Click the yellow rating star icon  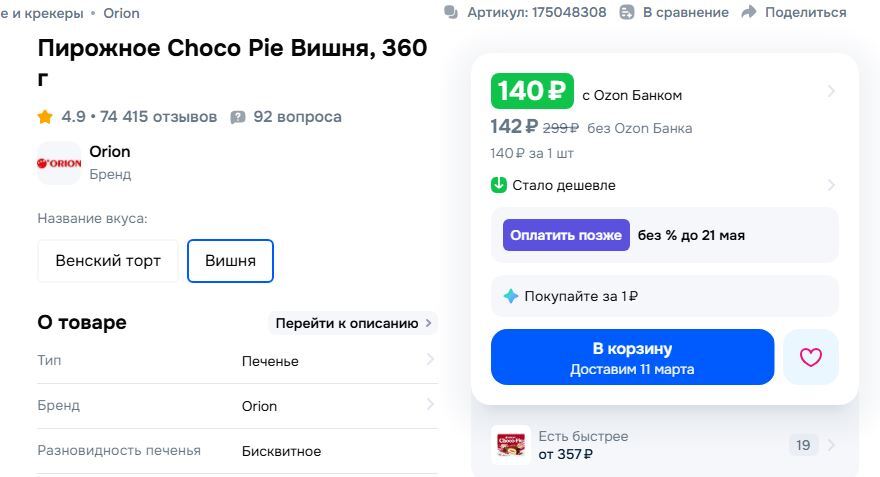(45, 117)
